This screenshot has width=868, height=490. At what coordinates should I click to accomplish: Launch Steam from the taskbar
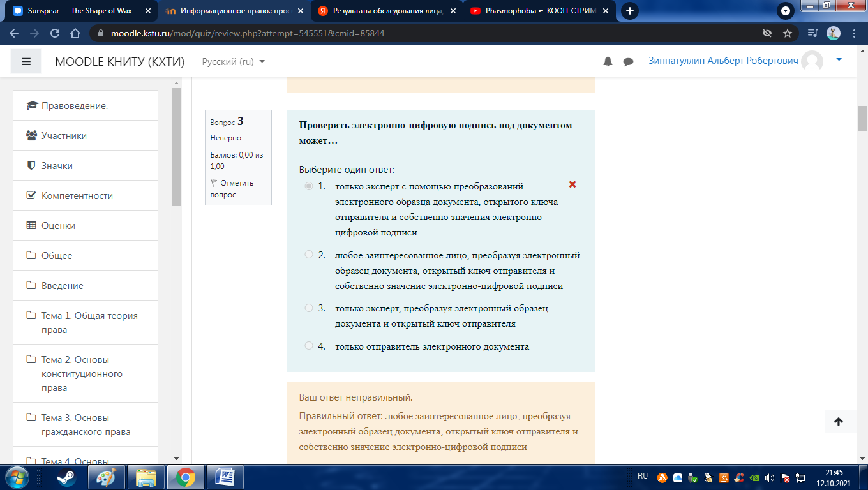[65, 477]
